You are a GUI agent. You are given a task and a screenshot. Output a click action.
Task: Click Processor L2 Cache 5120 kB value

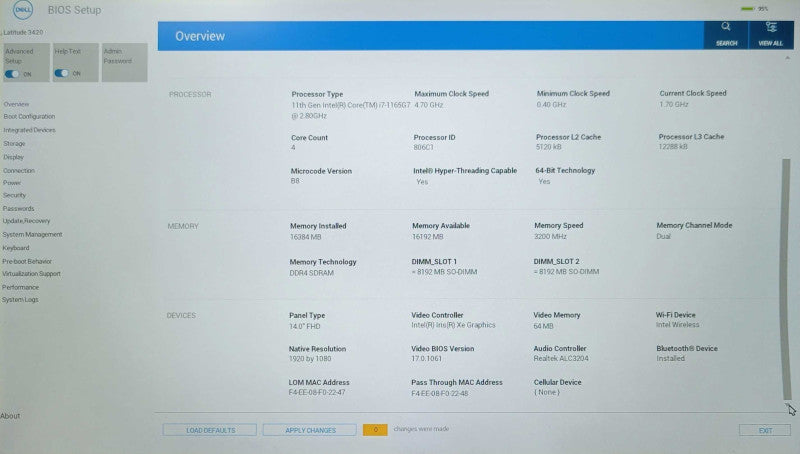[548, 146]
